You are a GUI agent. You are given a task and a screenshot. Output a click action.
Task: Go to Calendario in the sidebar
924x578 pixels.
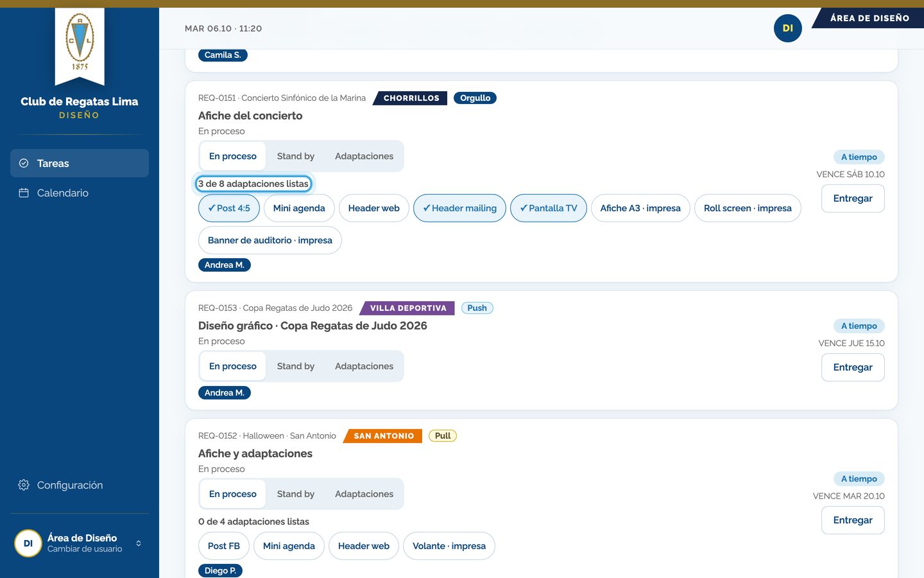pyautogui.click(x=80, y=193)
